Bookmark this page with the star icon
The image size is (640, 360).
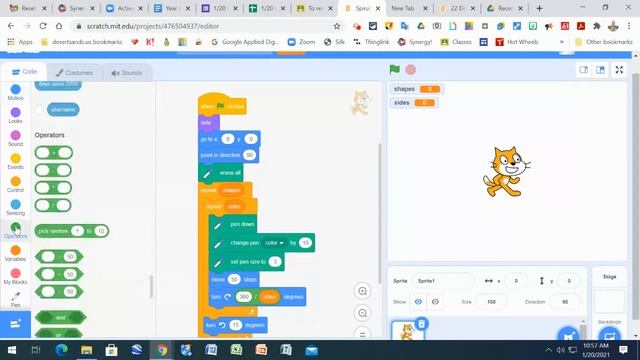pos(337,26)
